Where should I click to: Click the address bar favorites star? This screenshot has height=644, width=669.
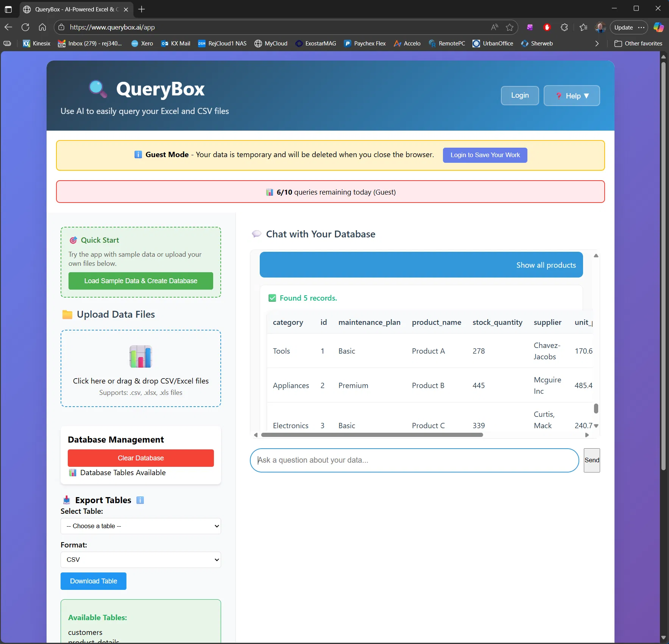pyautogui.click(x=509, y=27)
